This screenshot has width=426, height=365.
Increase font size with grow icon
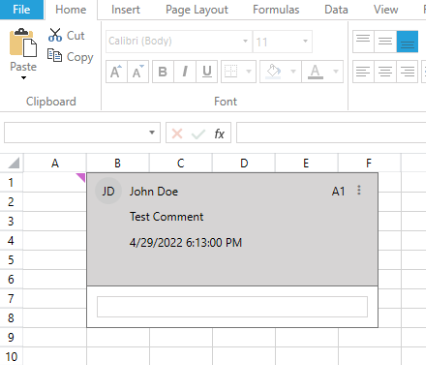coord(116,71)
